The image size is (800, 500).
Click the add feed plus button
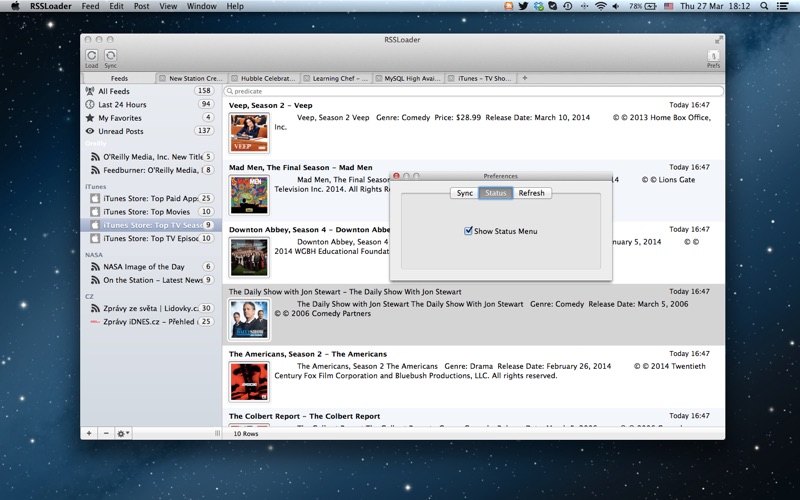(89, 433)
